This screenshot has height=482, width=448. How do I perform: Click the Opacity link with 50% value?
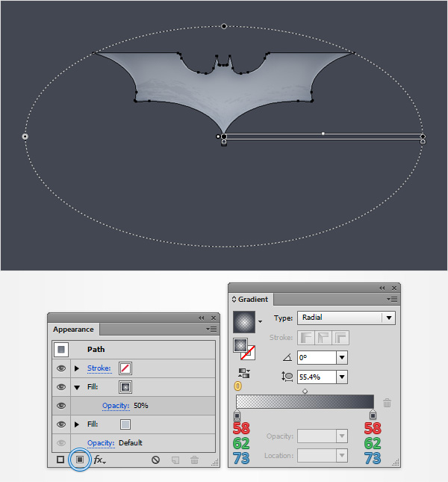tap(116, 406)
